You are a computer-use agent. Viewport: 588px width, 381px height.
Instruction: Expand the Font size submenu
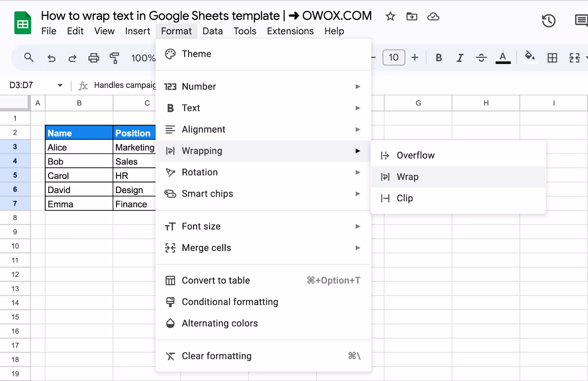[263, 226]
